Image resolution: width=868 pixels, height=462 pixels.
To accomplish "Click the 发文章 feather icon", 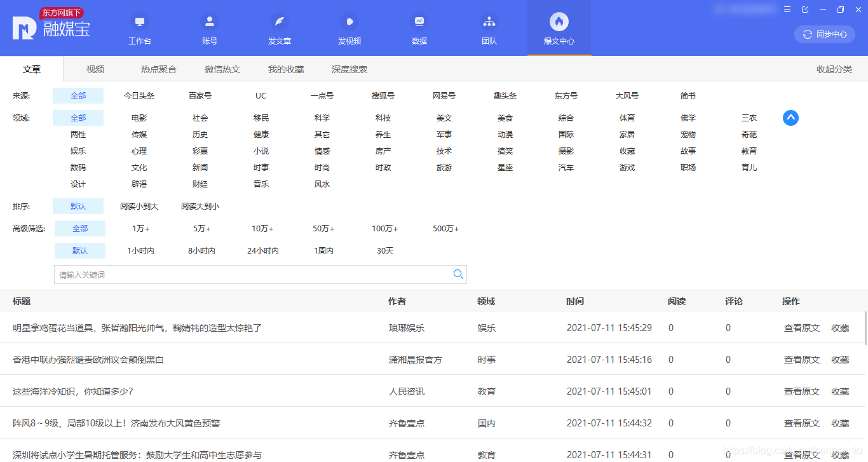I will [280, 22].
